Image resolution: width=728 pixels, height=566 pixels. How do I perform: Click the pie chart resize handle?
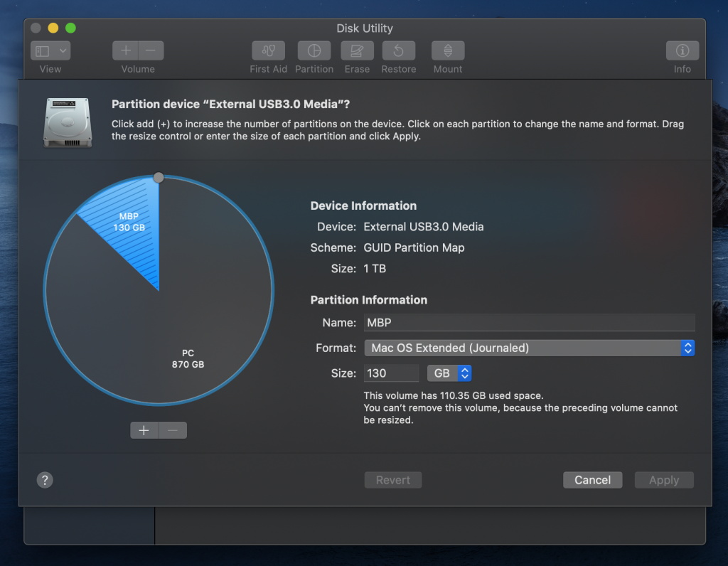click(x=159, y=177)
